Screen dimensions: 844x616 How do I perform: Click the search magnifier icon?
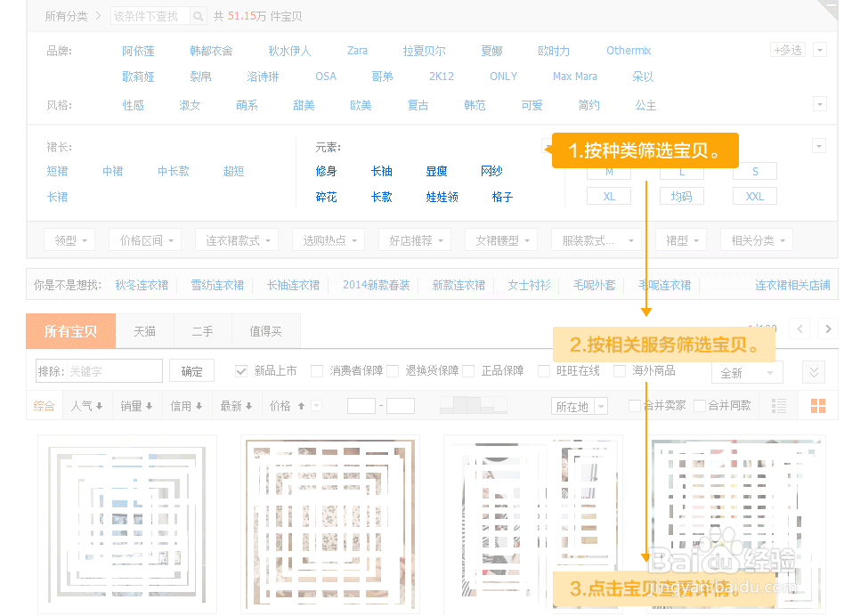pyautogui.click(x=198, y=16)
